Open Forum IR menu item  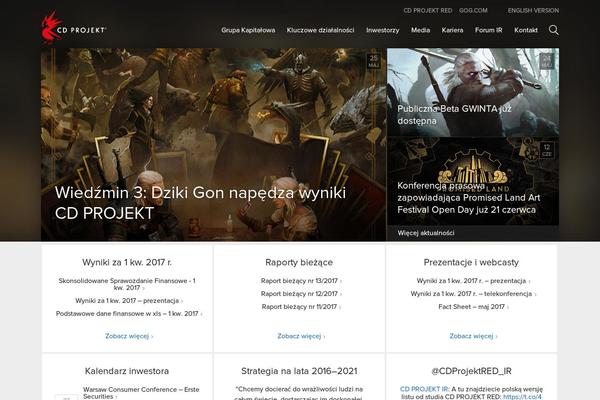point(488,30)
